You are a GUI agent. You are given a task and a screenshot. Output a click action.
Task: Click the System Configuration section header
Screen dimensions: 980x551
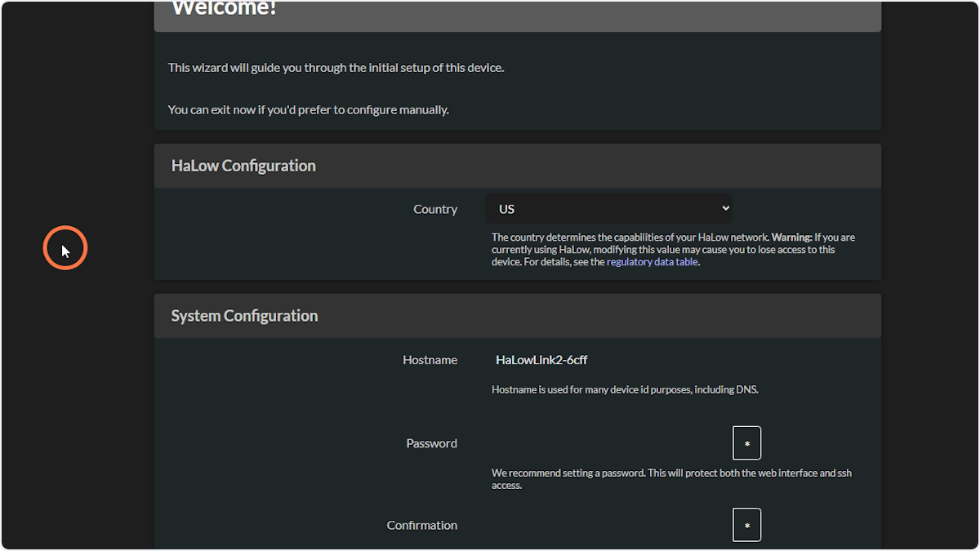point(244,315)
